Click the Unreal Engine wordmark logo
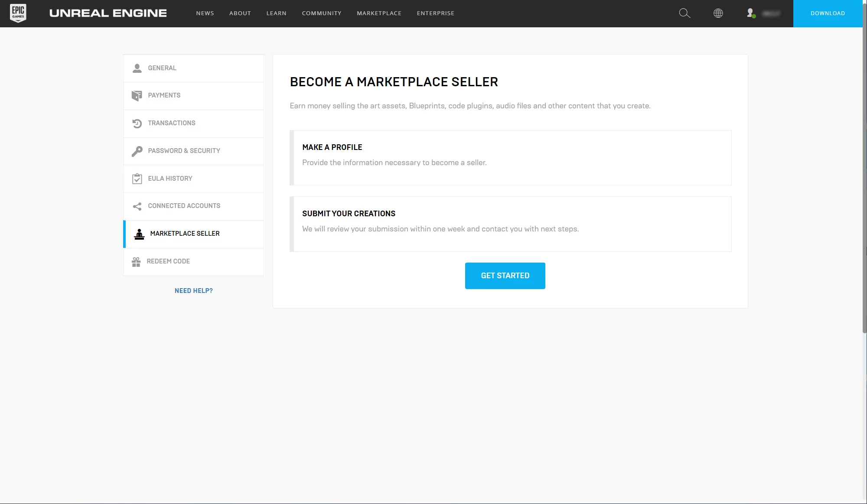 click(x=108, y=13)
